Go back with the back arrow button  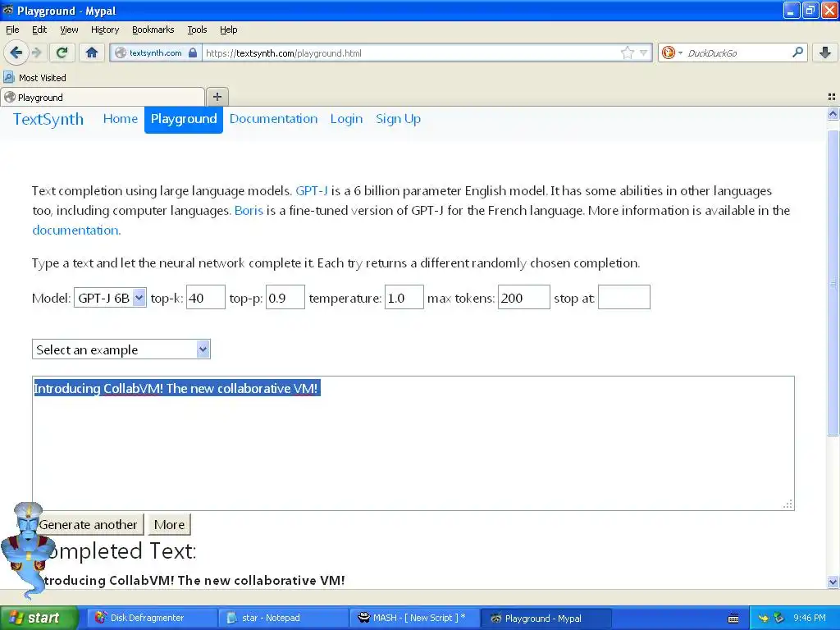16,52
